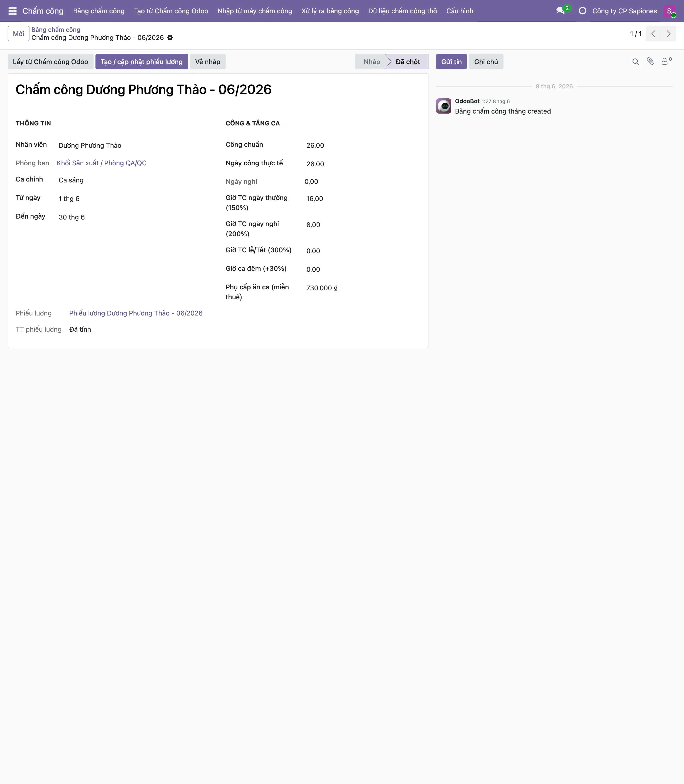
Task: Open Nhập từ máy chấm công menu
Action: [255, 11]
